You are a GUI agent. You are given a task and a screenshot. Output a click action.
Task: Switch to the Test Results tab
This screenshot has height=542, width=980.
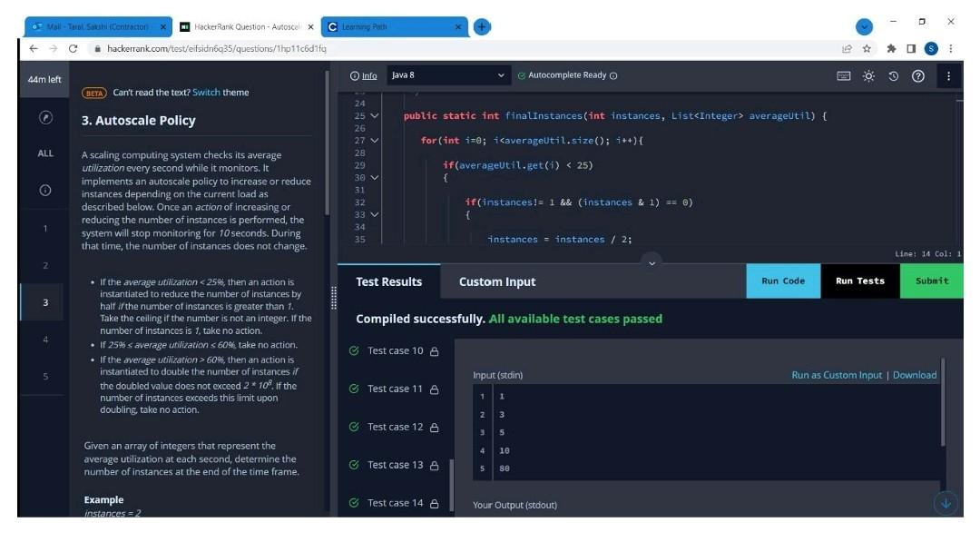[388, 281]
